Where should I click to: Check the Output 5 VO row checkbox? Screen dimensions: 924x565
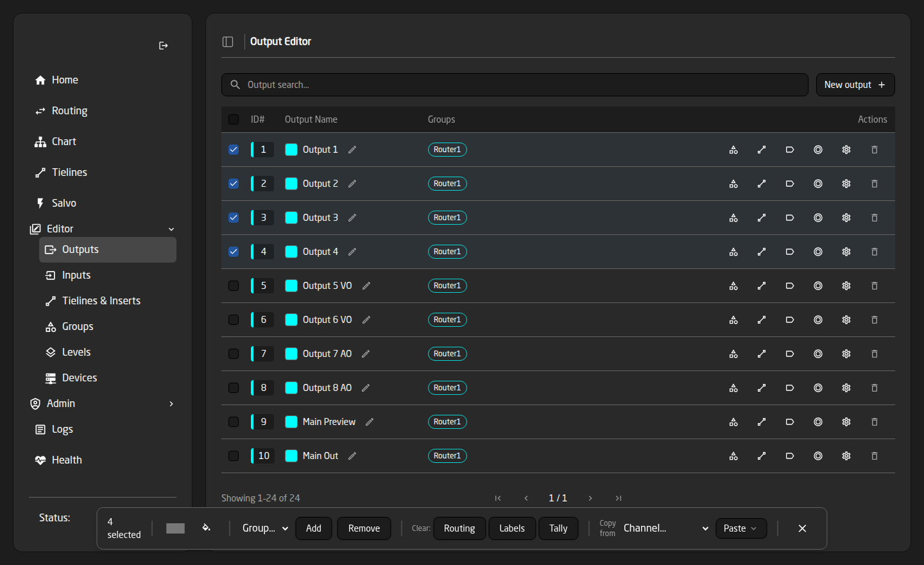tap(234, 286)
